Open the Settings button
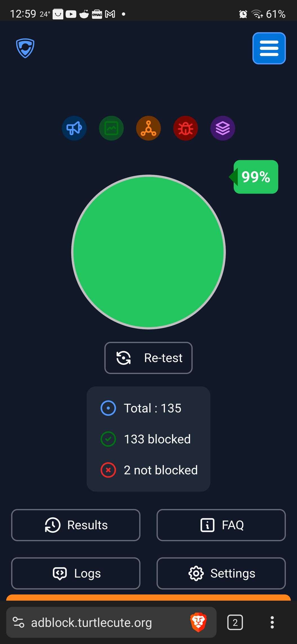This screenshot has width=297, height=644. tap(221, 573)
